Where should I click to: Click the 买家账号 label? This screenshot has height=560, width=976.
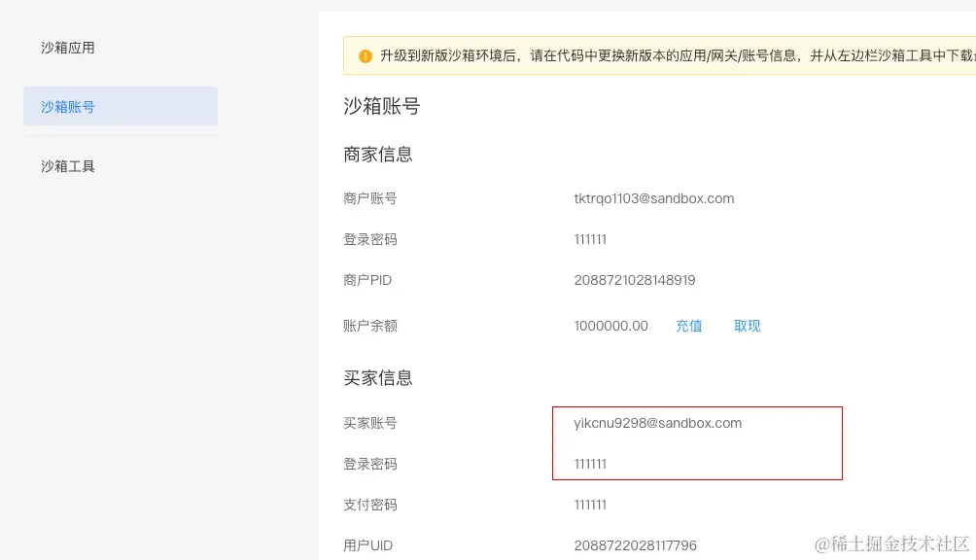point(370,423)
